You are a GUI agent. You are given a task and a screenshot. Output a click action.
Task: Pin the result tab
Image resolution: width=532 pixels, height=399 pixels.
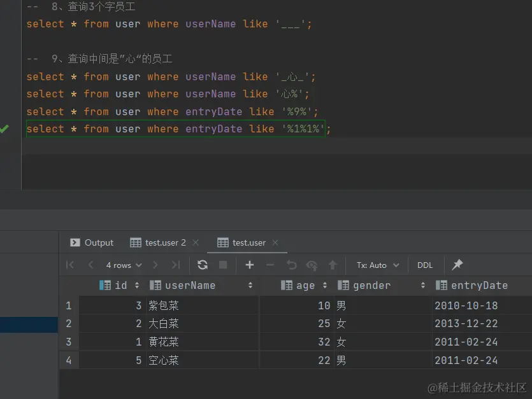point(457,265)
